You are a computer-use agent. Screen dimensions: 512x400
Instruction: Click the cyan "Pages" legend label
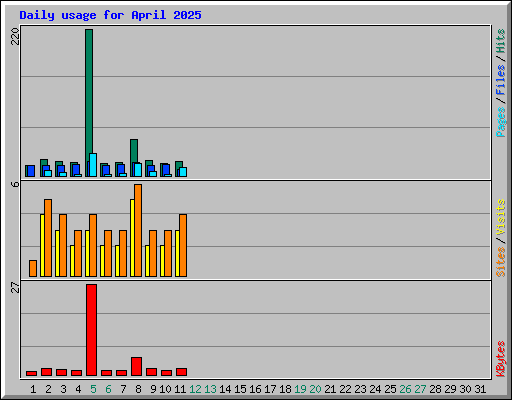pos(500,122)
